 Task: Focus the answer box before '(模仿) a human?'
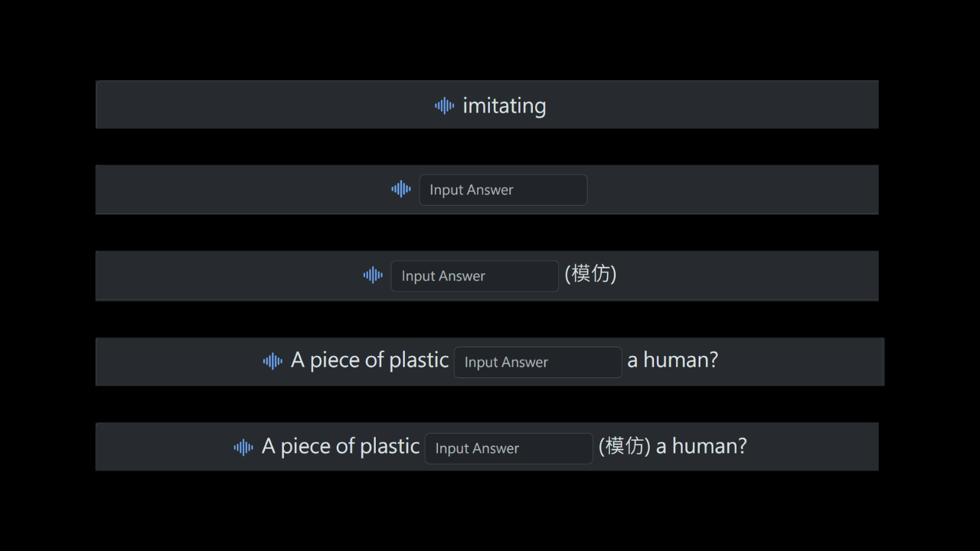(508, 448)
